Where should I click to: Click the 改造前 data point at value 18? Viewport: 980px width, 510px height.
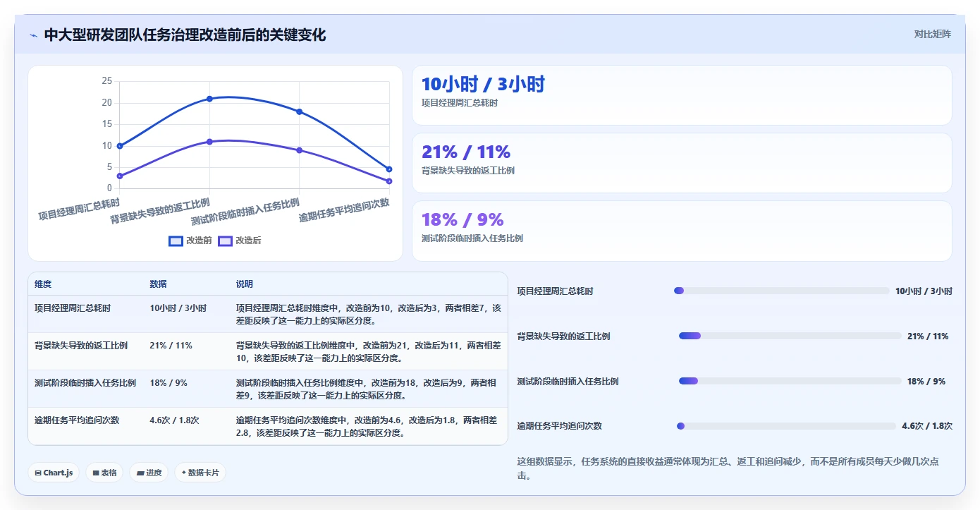click(300, 111)
